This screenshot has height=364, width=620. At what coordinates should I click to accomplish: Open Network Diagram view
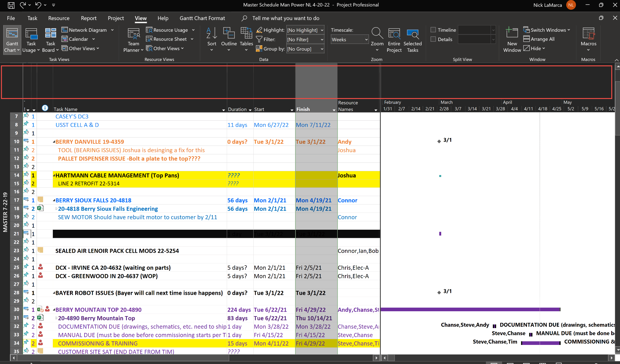click(x=87, y=30)
